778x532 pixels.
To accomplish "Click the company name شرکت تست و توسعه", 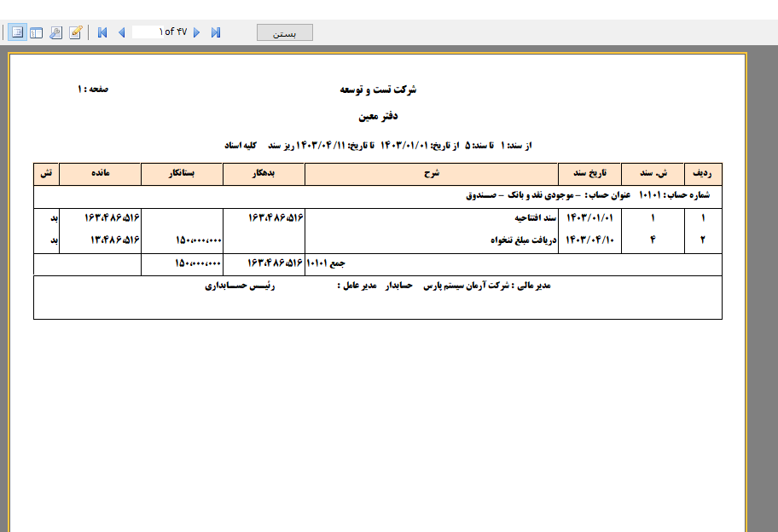I will (378, 90).
